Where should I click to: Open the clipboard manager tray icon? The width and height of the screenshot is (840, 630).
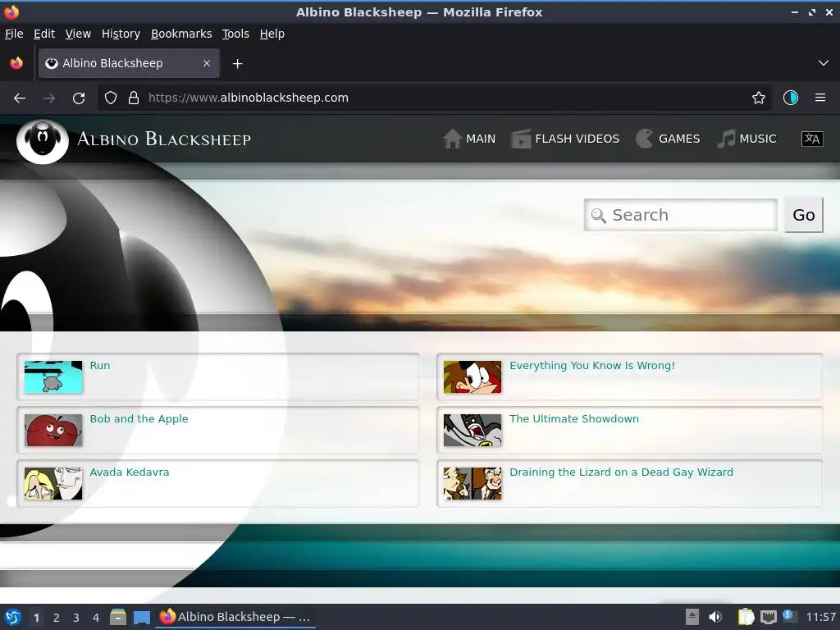(x=746, y=617)
